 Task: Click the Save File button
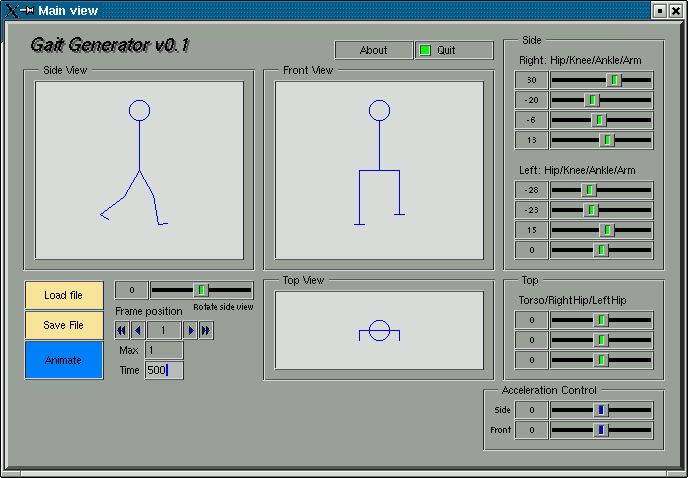pyautogui.click(x=63, y=325)
